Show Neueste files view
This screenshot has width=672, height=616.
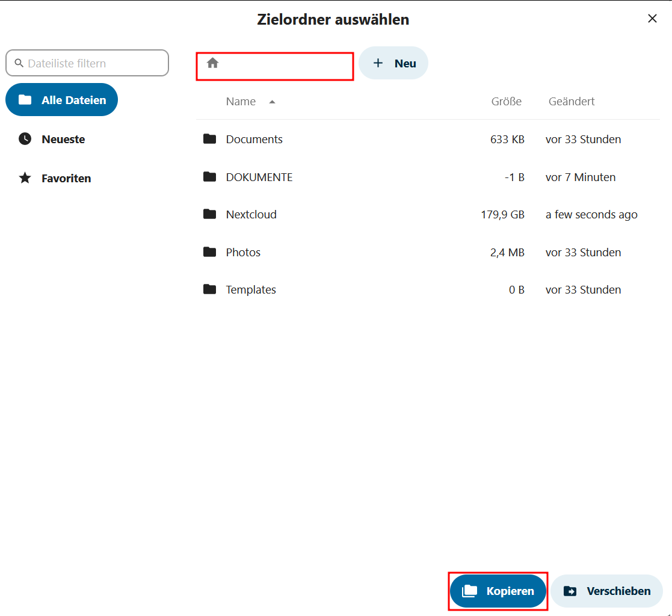point(63,139)
